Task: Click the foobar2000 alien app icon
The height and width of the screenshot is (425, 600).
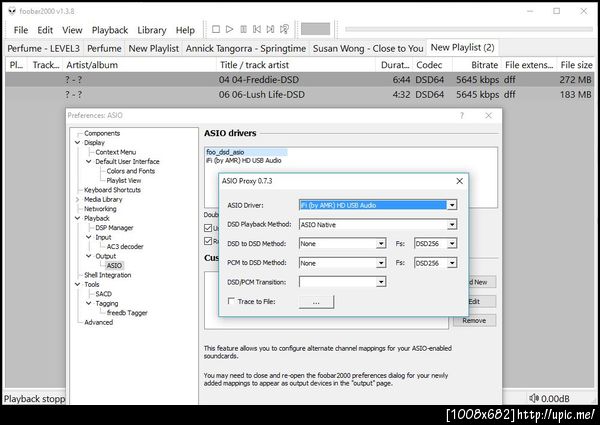Action: click(12, 11)
